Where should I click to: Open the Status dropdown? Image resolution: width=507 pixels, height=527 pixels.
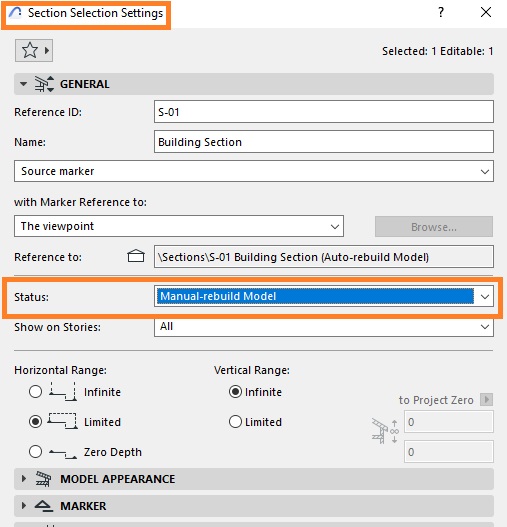[x=324, y=296]
